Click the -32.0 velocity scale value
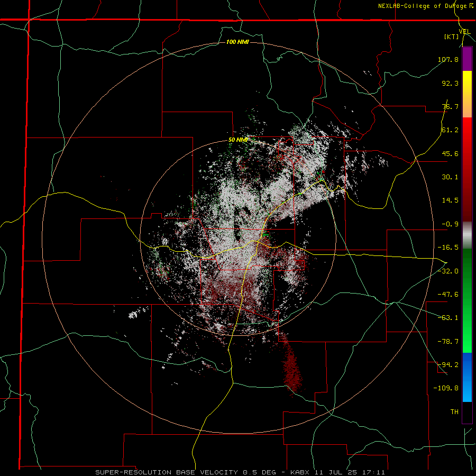The image size is (476, 476). tap(448, 271)
